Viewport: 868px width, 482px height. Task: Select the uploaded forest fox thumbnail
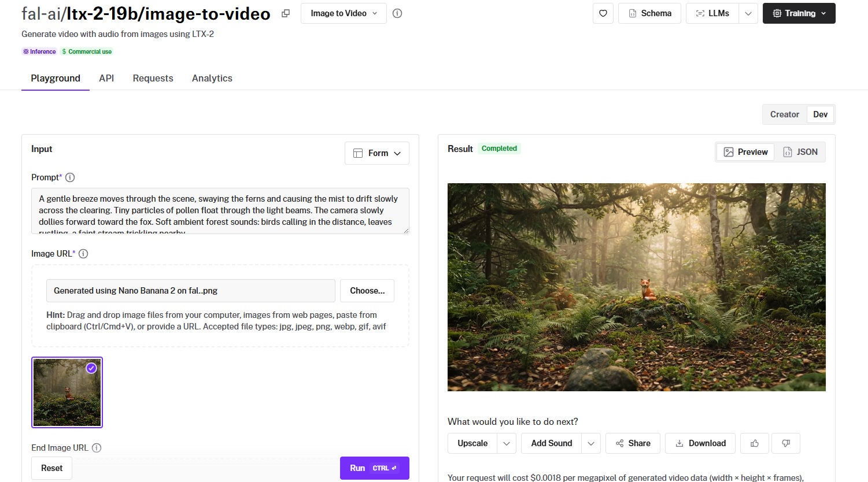click(x=67, y=392)
